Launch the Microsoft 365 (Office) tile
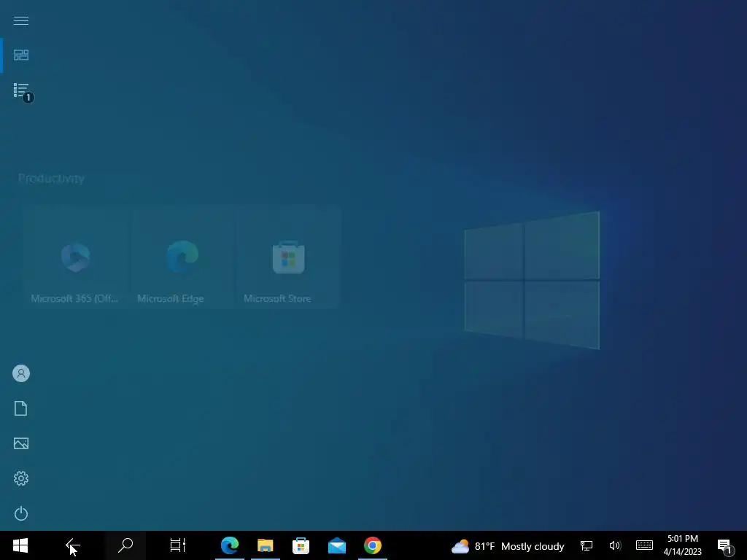This screenshot has width=747, height=560. (76, 257)
